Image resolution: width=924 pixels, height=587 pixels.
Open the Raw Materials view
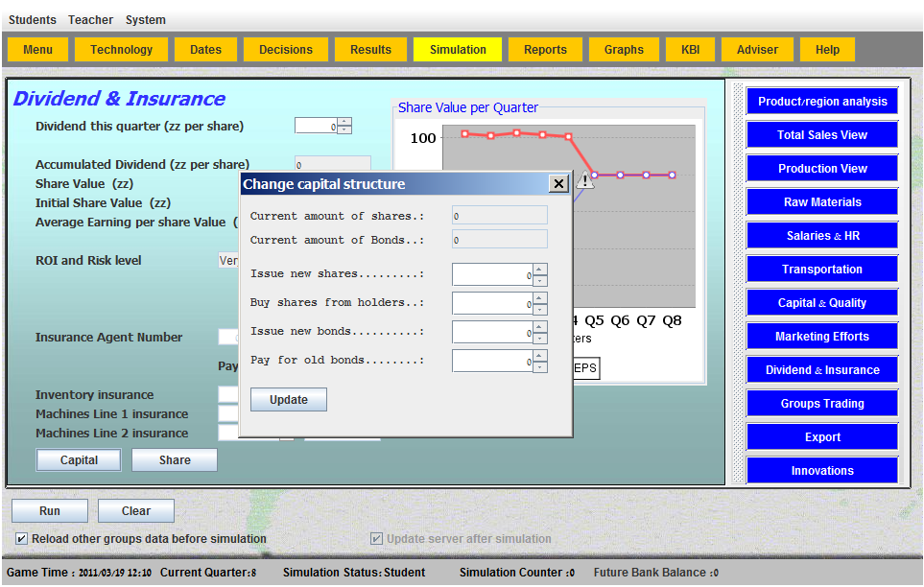point(821,202)
